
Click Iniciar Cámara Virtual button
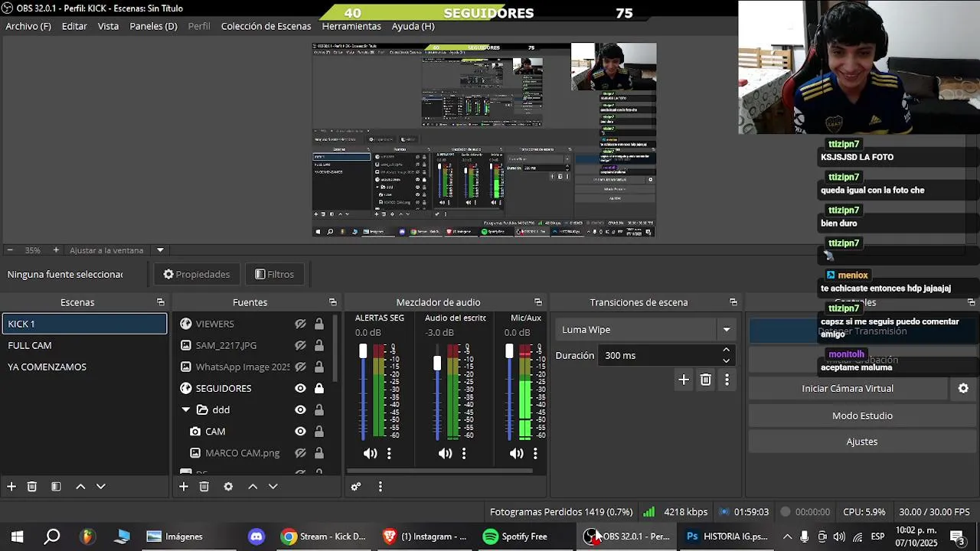(848, 389)
